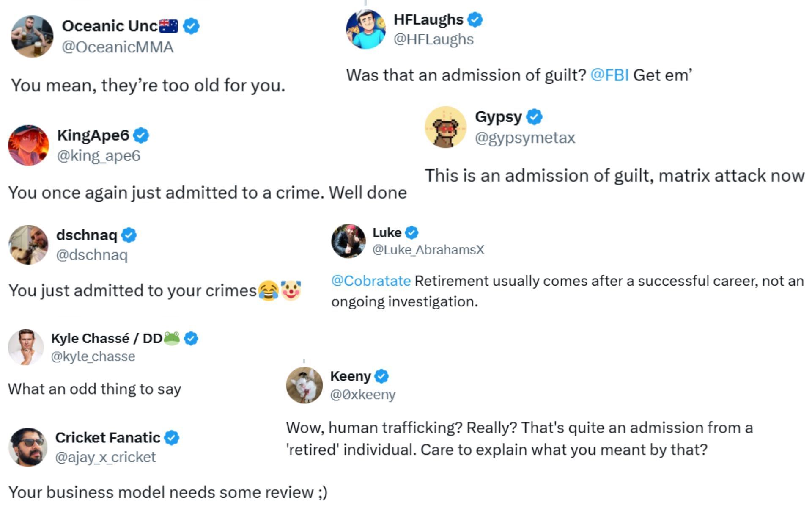The width and height of the screenshot is (812, 508).
Task: Click Keeny's cat avatar
Action: click(x=304, y=385)
